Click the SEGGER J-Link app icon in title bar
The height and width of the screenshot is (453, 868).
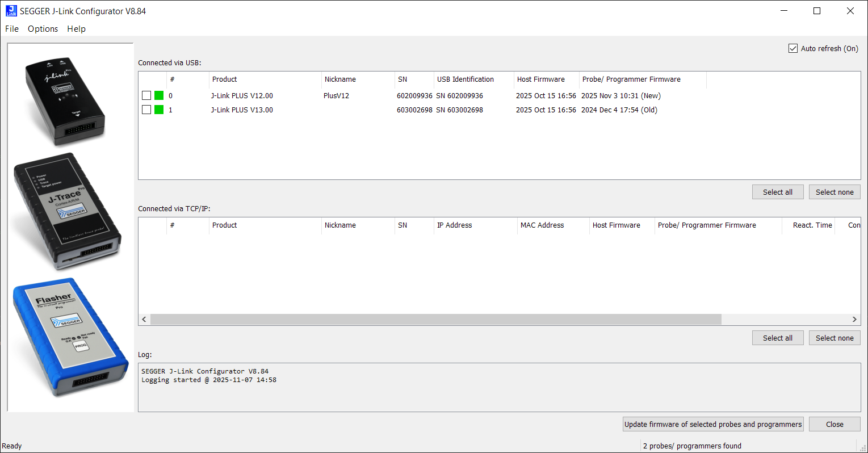[x=11, y=11]
